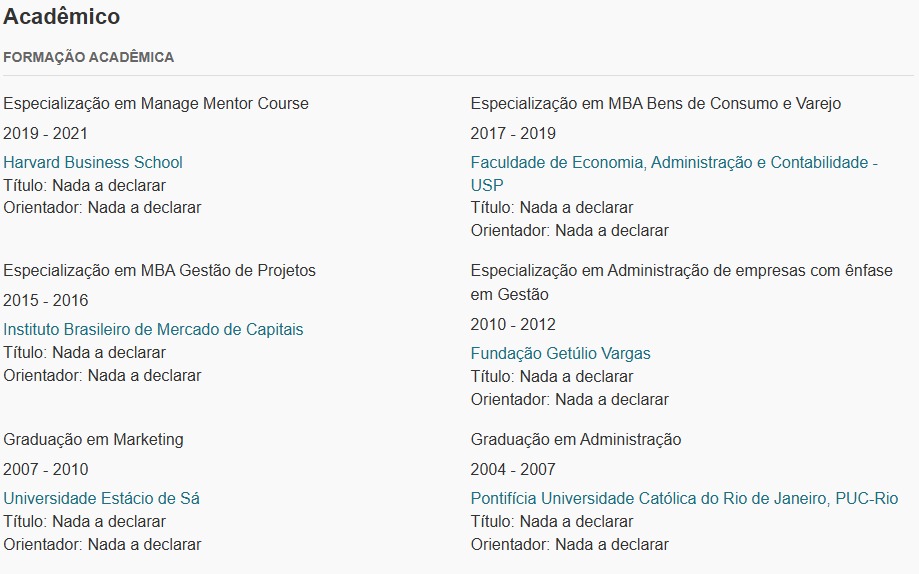Click the Formação Acadêmica subheading
Viewport: 919px width, 574px height.
coord(89,57)
